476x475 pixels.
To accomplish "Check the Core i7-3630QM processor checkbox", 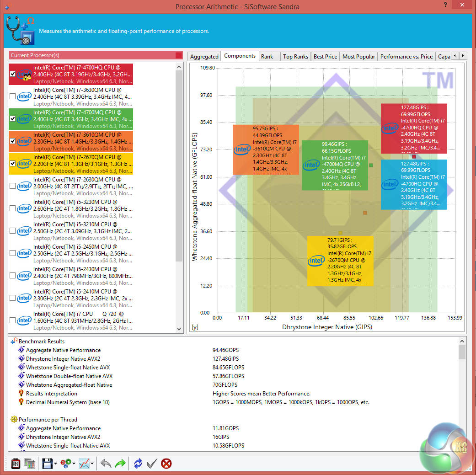I will coord(12,96).
